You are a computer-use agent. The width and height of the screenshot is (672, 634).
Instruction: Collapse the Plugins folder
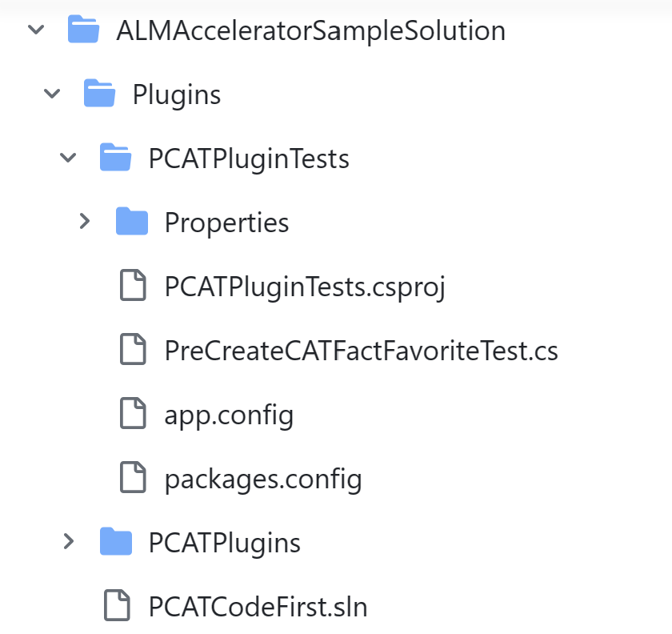pyautogui.click(x=51, y=94)
